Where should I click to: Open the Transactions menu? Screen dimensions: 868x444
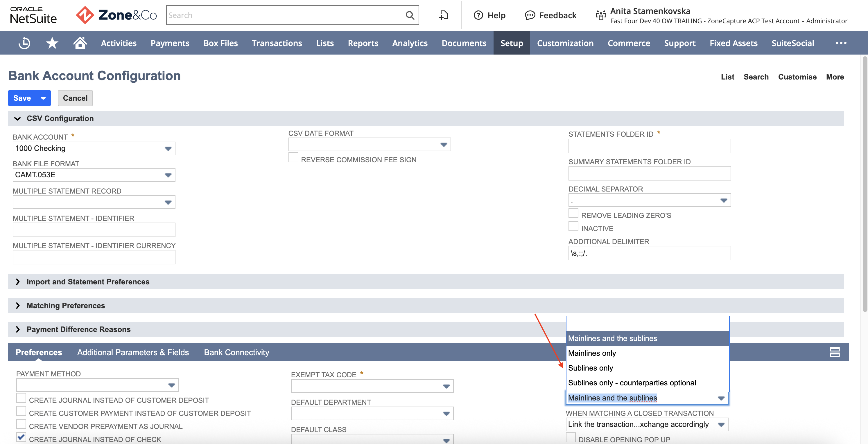(277, 43)
